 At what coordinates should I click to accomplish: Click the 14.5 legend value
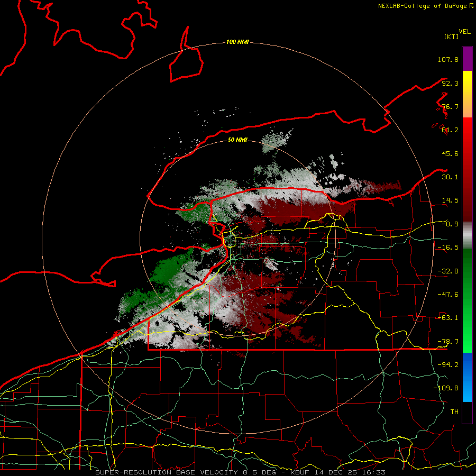tap(450, 200)
